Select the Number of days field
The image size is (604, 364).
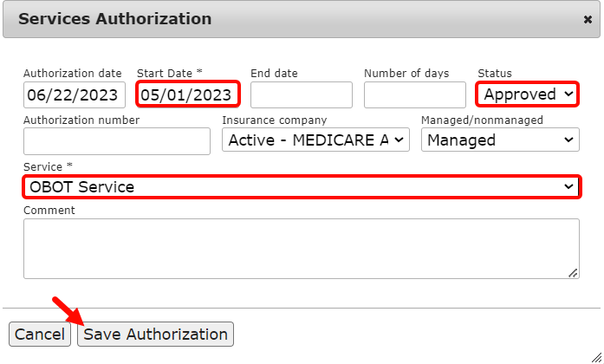tap(415, 94)
